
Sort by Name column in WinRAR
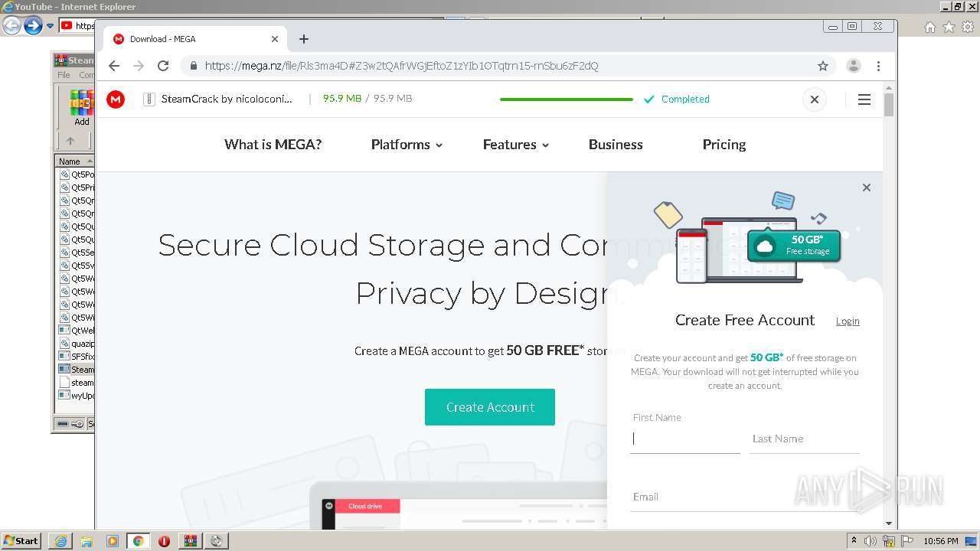73,161
